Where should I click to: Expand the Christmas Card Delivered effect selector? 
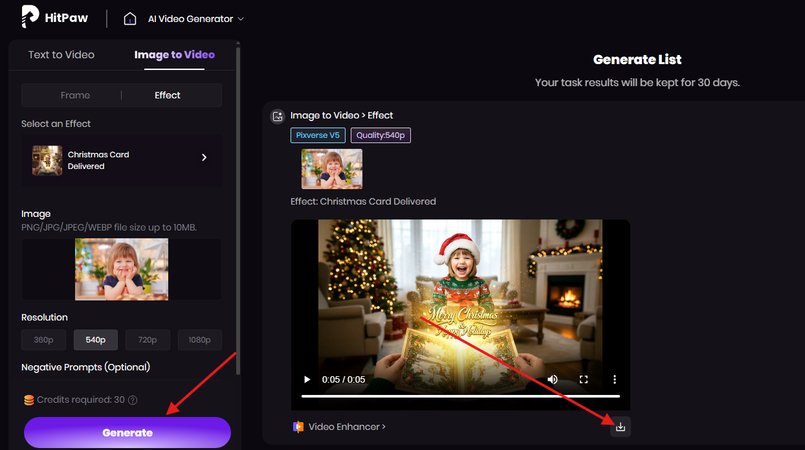tap(122, 160)
